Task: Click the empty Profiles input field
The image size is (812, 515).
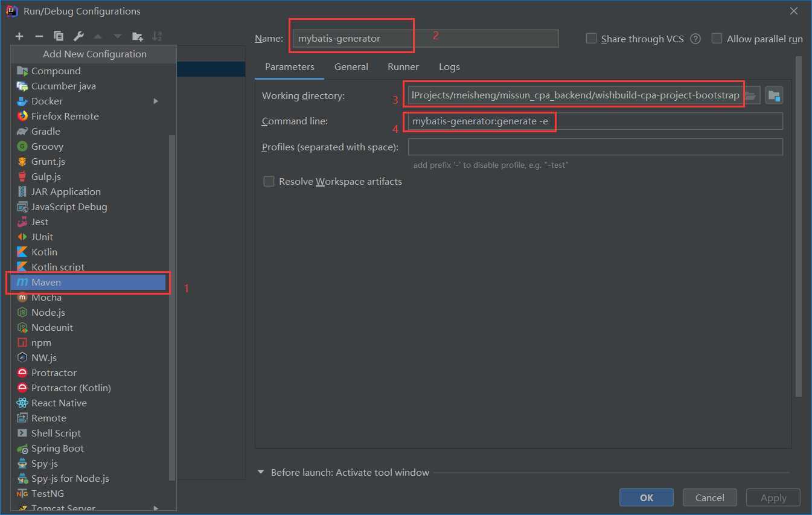Action: coord(595,147)
